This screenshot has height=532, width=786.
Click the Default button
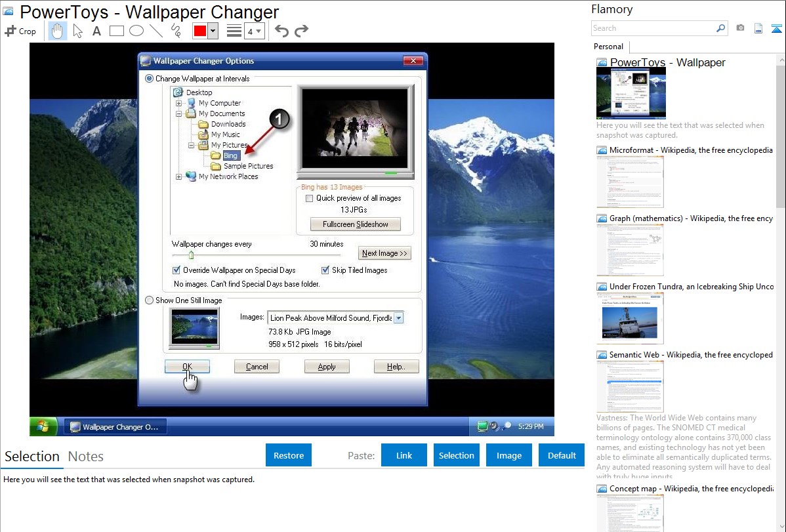(562, 455)
